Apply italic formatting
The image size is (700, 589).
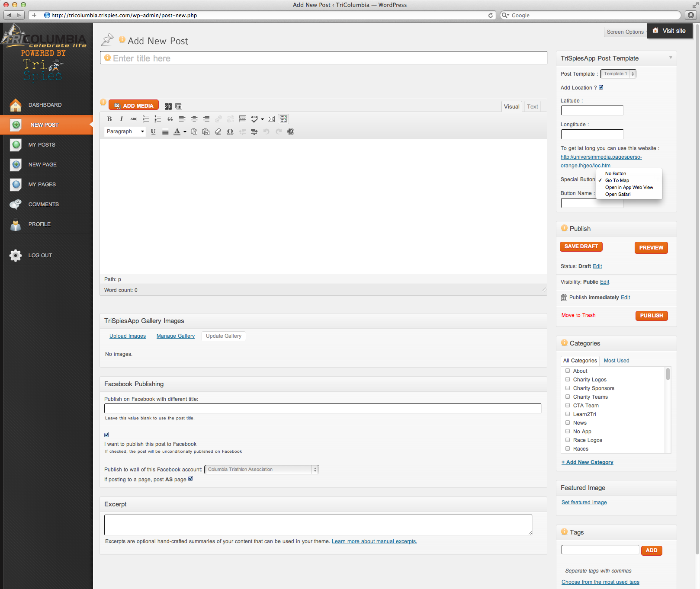[122, 119]
